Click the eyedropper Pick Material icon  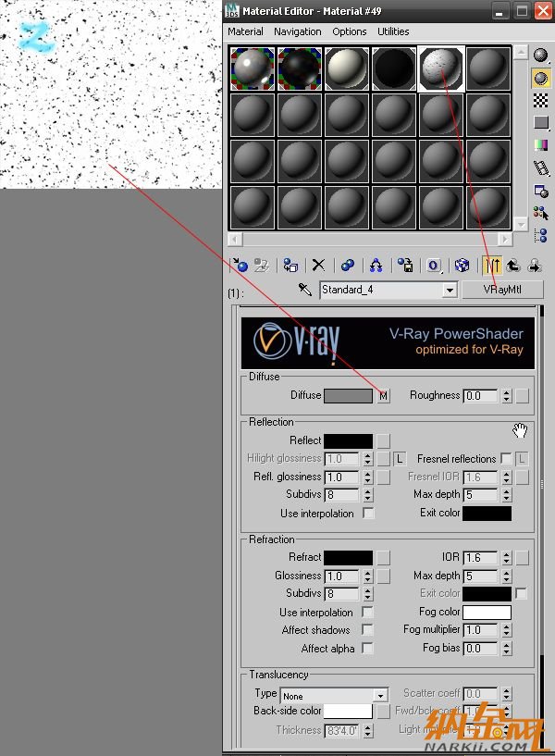click(305, 290)
